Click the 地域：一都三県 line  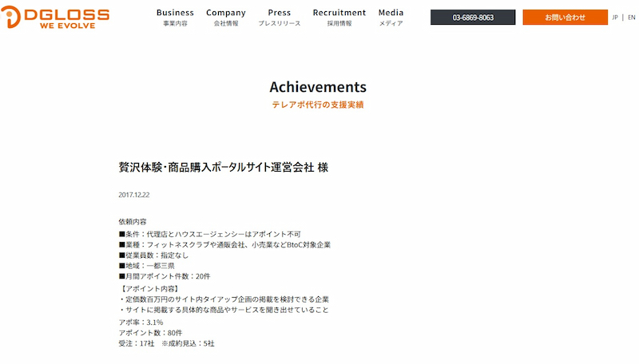[147, 266]
